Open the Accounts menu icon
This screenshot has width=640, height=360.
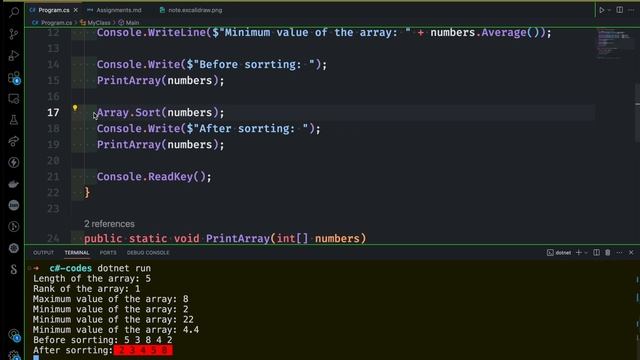[x=14, y=335]
